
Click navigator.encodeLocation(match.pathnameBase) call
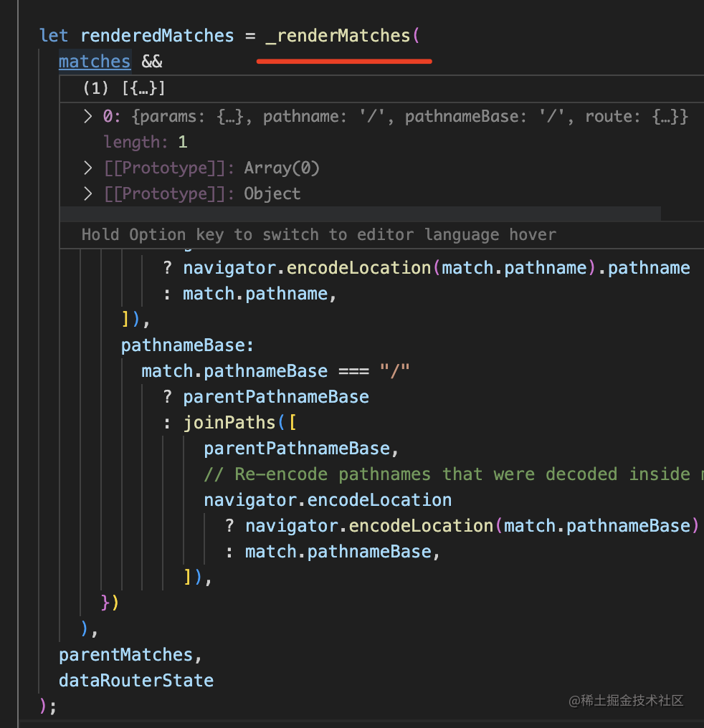472,525
